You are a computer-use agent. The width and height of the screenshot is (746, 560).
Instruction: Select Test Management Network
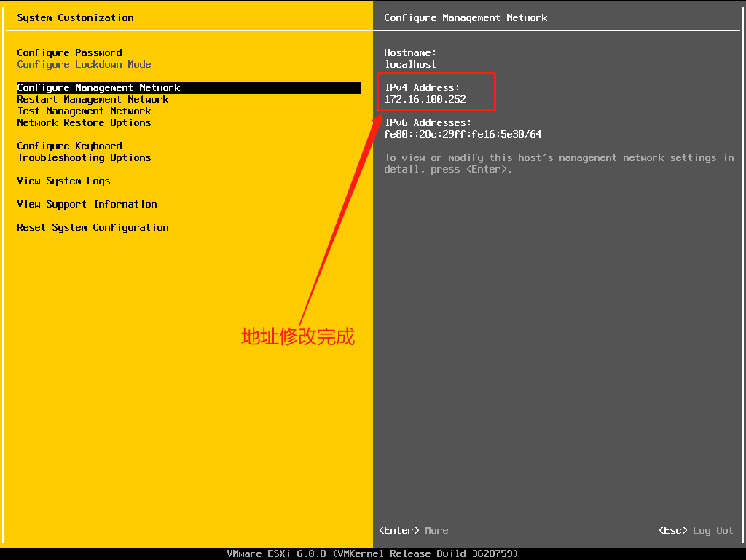click(84, 111)
